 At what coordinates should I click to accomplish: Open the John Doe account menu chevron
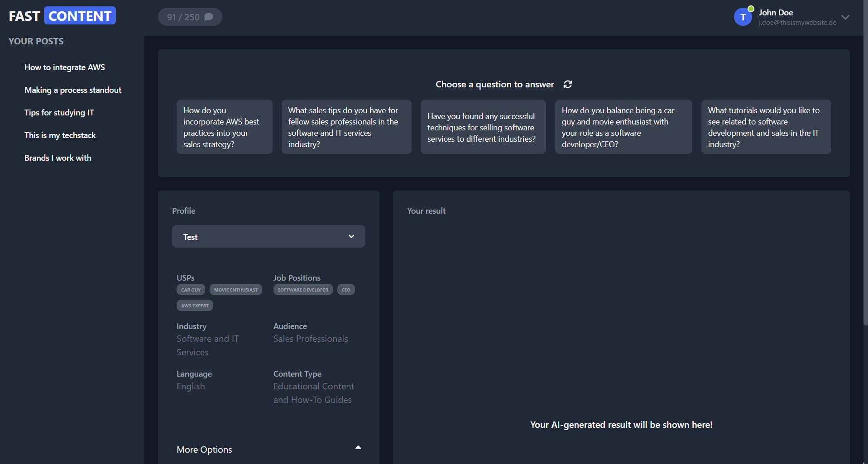click(845, 17)
